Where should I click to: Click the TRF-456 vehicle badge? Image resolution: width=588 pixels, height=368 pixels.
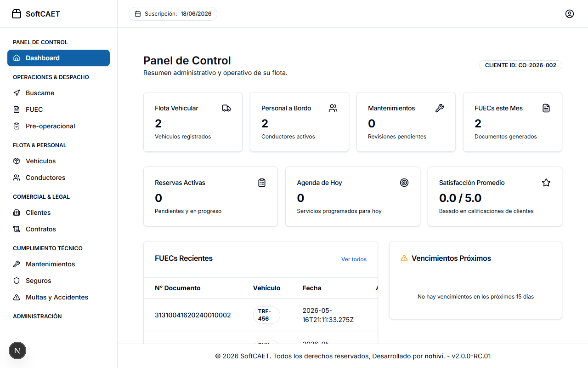pyautogui.click(x=266, y=315)
